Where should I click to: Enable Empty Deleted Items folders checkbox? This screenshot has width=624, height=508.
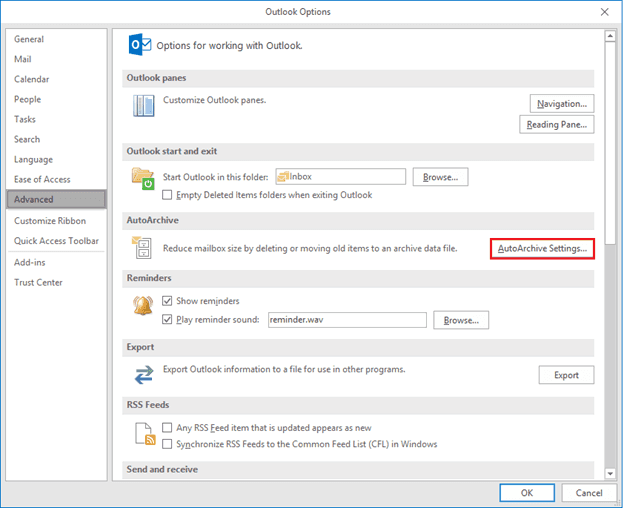coord(167,195)
